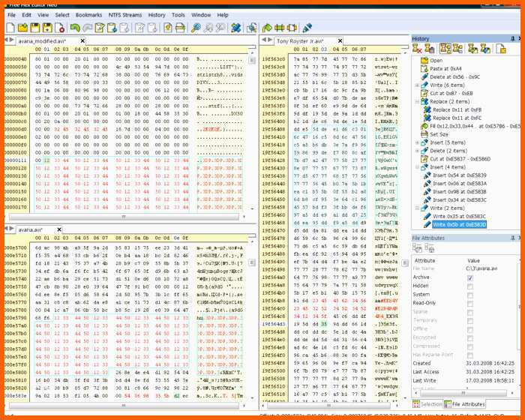Open the Bookmarks menu

point(88,15)
